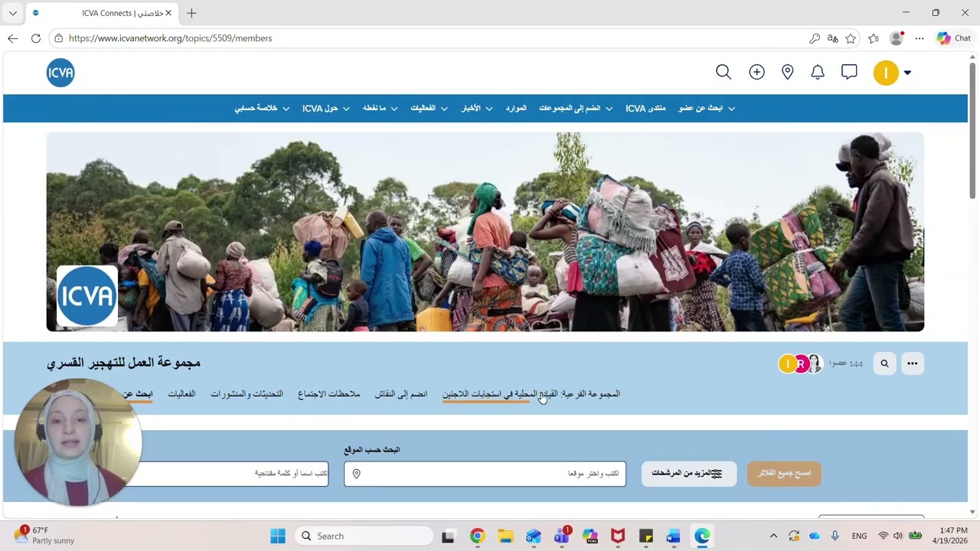
Task: Open the المجموعة الفرعية القيادة المحلية tab
Action: click(531, 394)
